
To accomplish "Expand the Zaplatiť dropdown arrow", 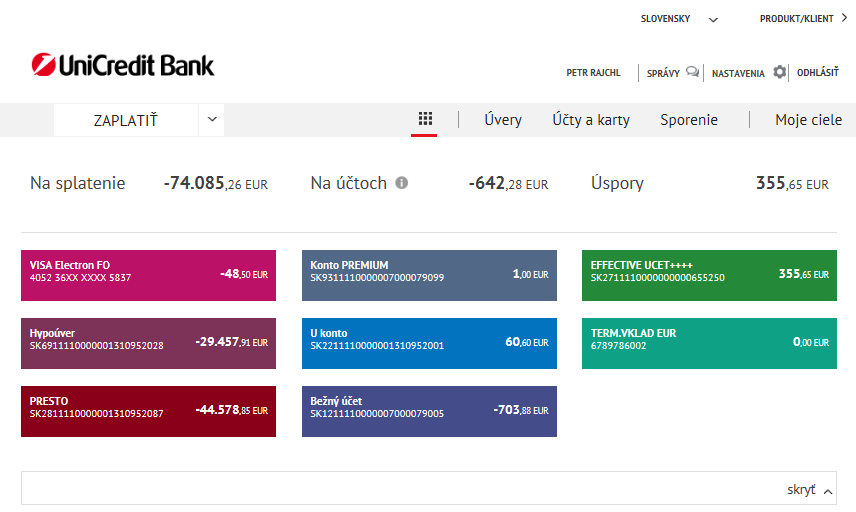I will pos(212,119).
